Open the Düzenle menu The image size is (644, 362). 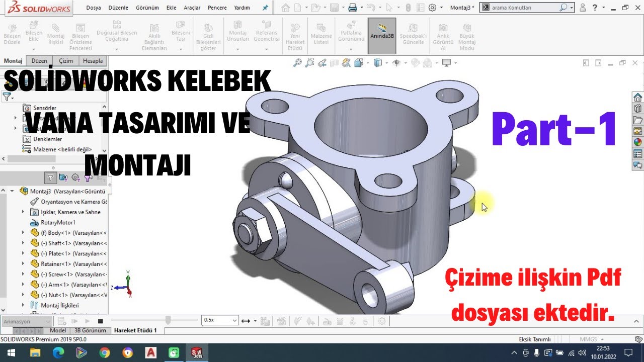point(118,8)
